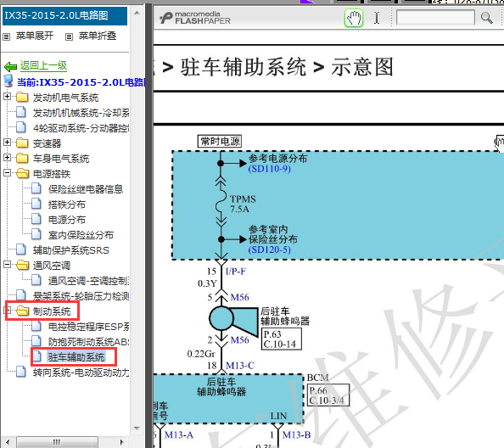The height and width of the screenshot is (448, 504).
Task: Click the I/P-F connector label
Action: click(x=236, y=272)
